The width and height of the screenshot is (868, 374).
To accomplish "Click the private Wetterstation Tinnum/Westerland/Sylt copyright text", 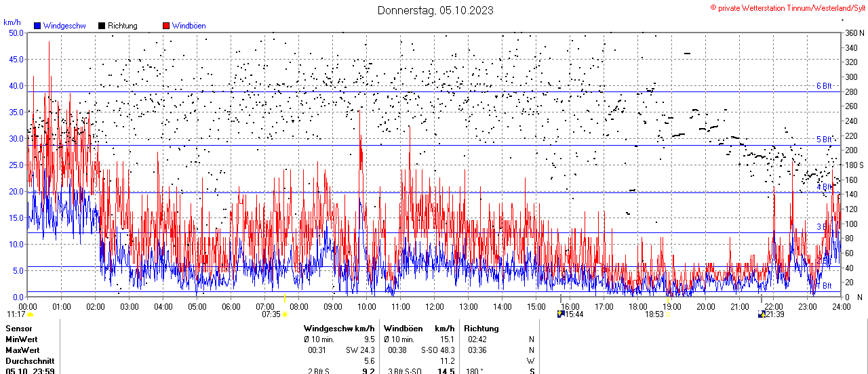I will 788,7.
